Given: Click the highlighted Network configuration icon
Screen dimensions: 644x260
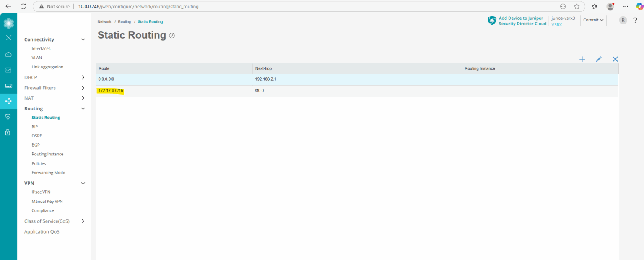Looking at the screenshot, I should click(8, 101).
